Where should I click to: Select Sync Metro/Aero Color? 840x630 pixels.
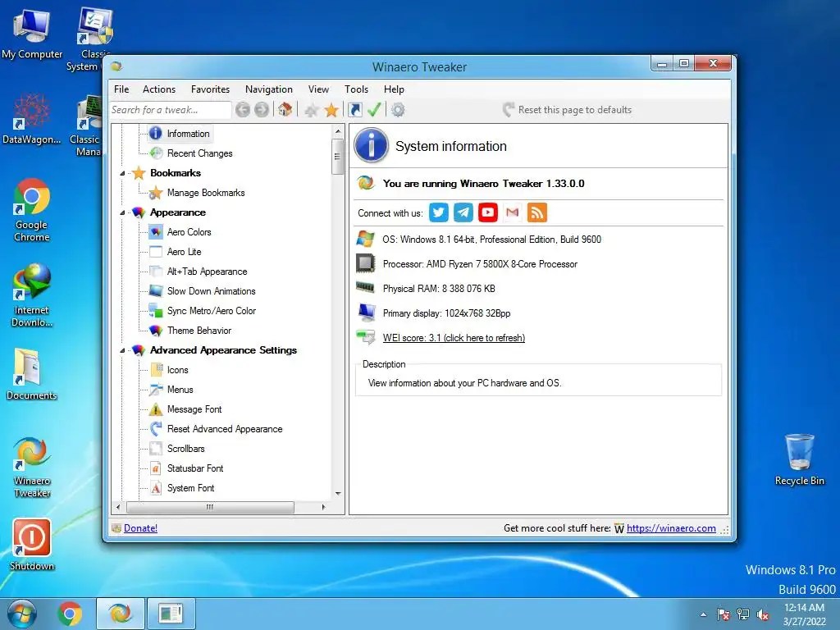tap(211, 311)
